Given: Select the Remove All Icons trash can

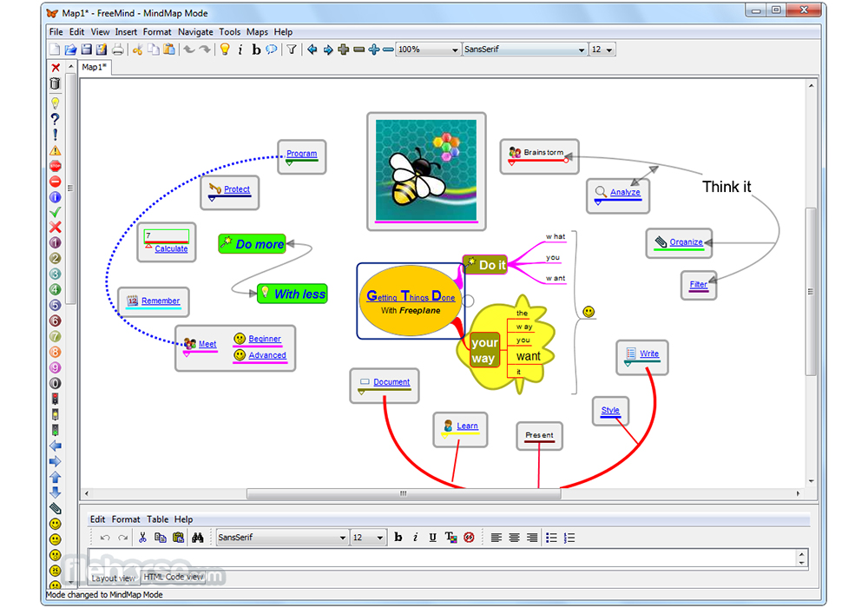Looking at the screenshot, I should pyautogui.click(x=55, y=83).
